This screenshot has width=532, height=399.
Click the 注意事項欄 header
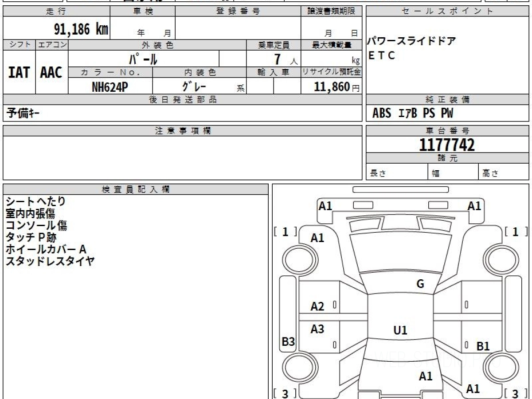tap(183, 131)
